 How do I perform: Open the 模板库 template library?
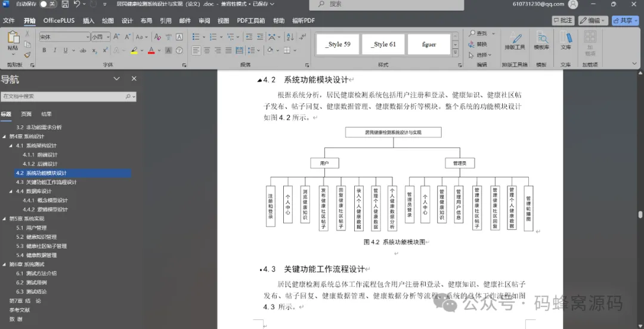pyautogui.click(x=541, y=41)
